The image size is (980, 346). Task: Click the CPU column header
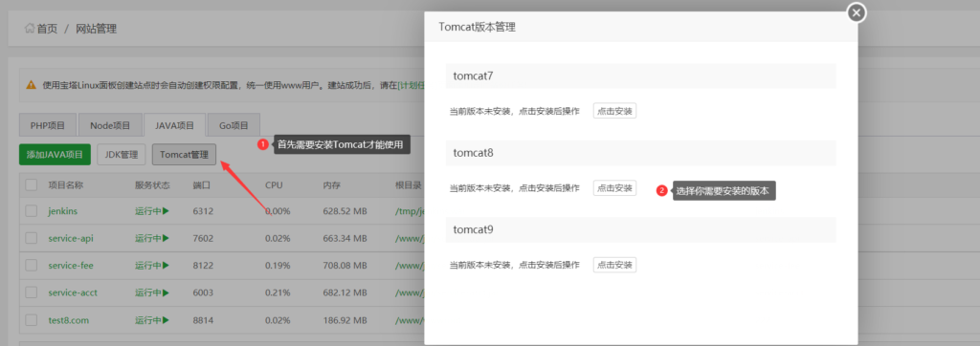tap(275, 184)
